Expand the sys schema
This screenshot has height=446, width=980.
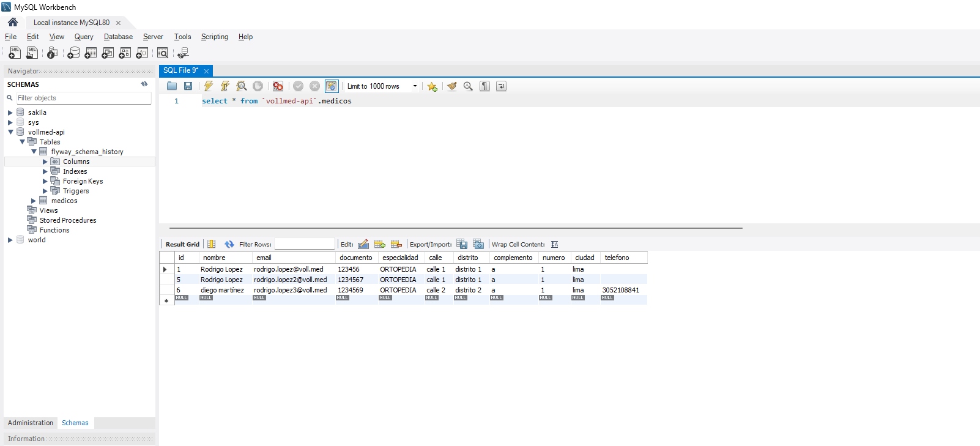(x=10, y=122)
